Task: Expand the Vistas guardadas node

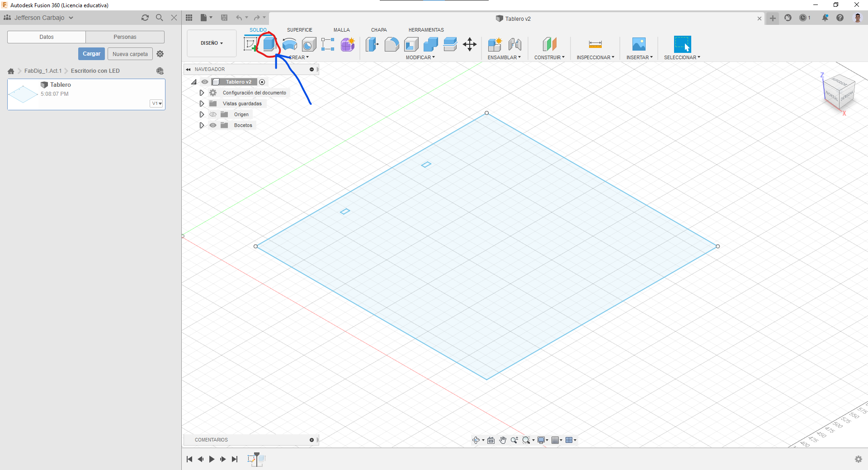Action: [x=202, y=103]
